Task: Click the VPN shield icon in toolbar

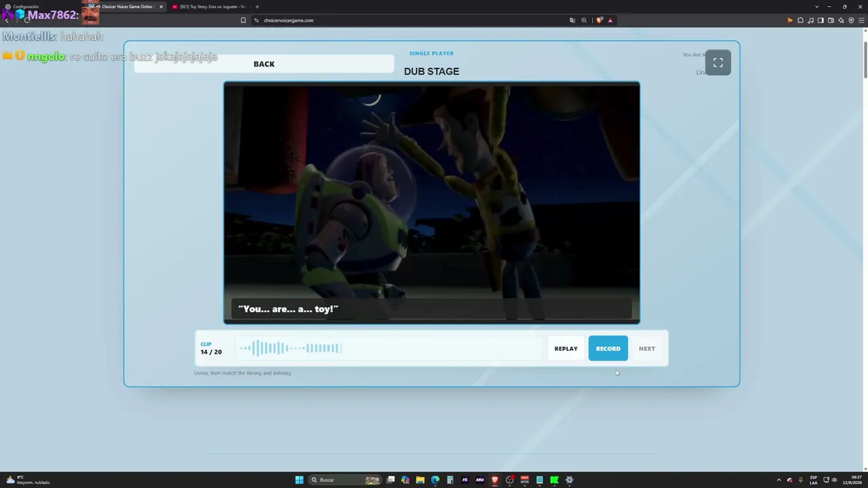Action: [x=851, y=20]
